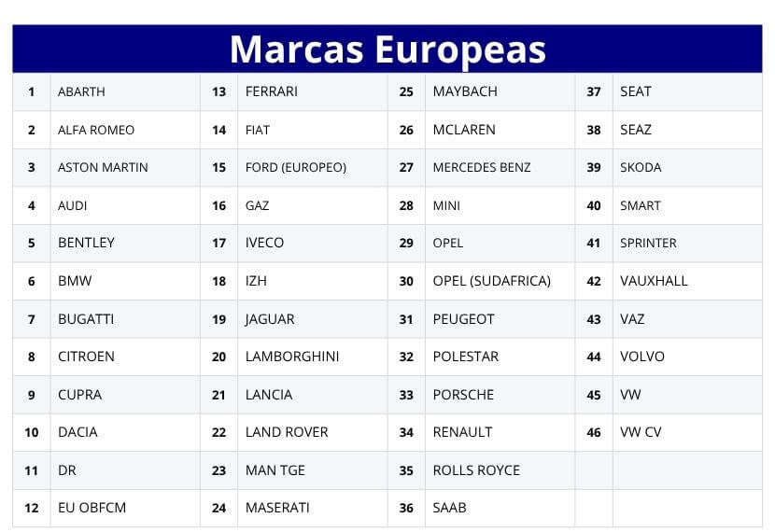Click the MERCEDES BENZ brand

500,167
